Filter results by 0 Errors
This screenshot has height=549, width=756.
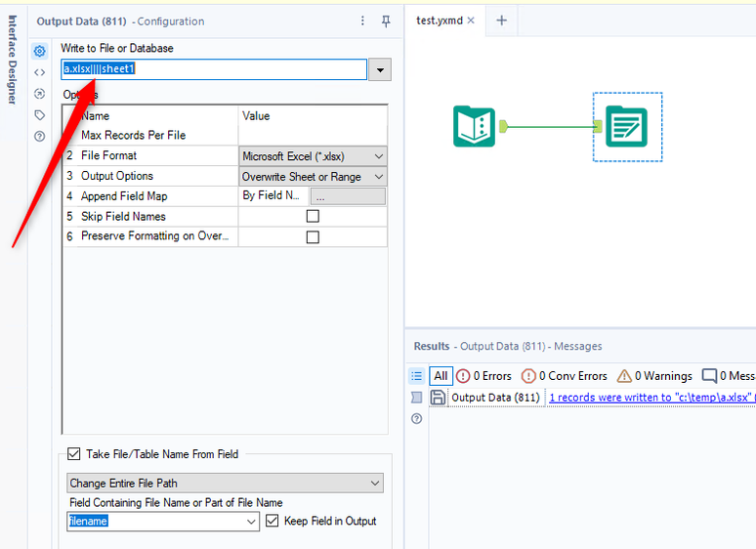tap(483, 376)
